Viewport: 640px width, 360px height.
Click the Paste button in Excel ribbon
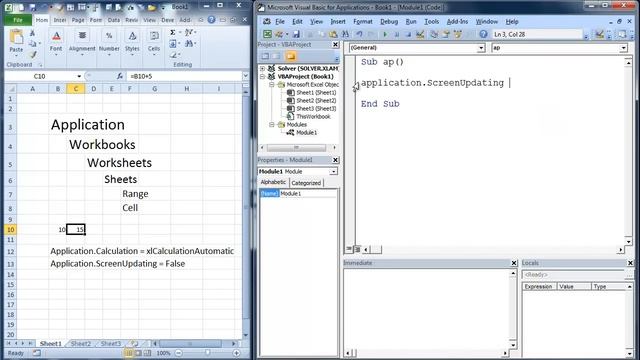(x=16, y=42)
